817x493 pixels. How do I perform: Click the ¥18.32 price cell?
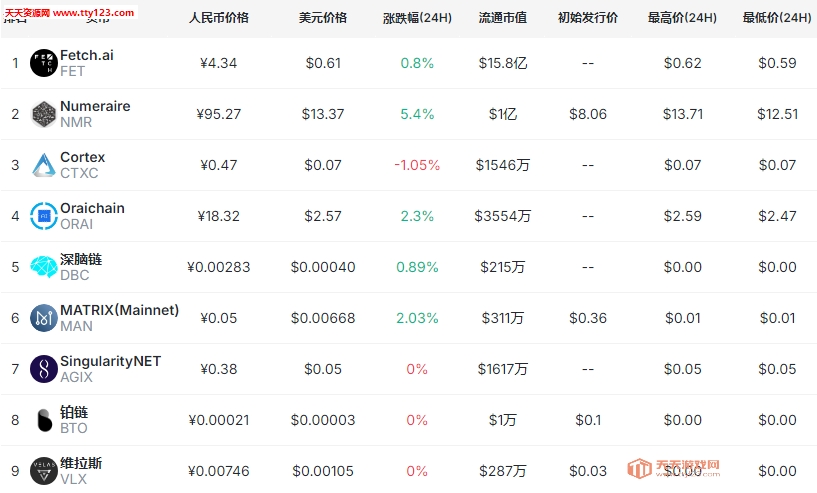pyautogui.click(x=219, y=216)
